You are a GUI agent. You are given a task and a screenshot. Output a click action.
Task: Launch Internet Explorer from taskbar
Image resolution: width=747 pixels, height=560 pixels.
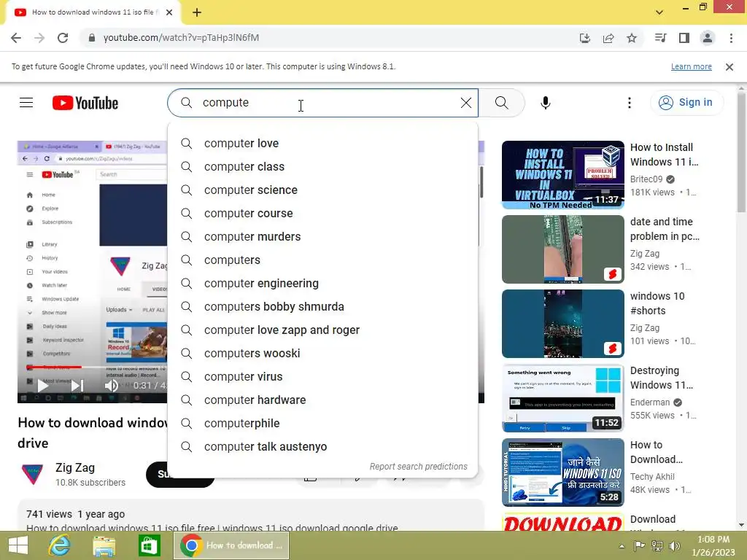(59, 545)
